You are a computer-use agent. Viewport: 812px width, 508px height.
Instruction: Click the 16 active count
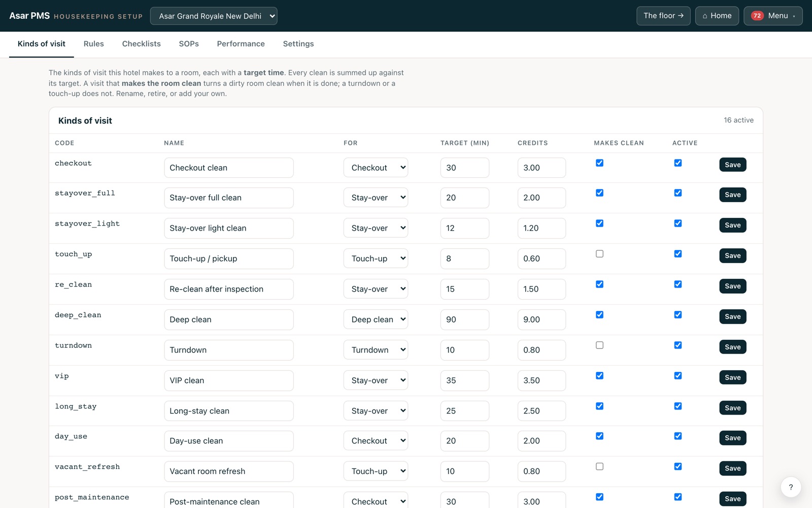coord(738,120)
